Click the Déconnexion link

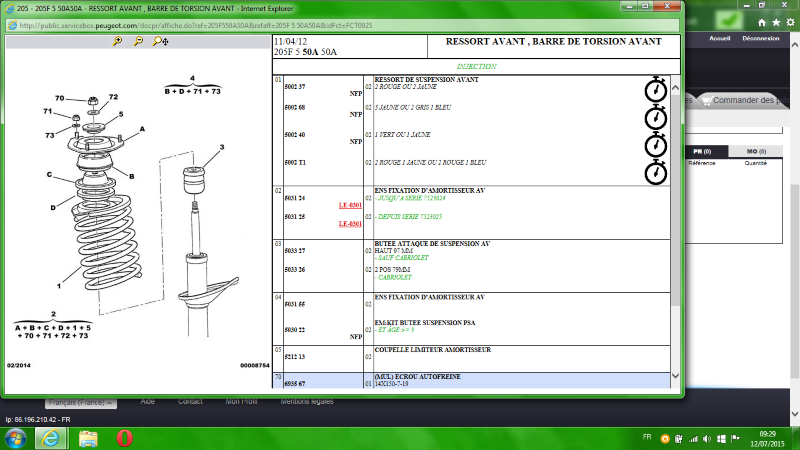point(761,38)
